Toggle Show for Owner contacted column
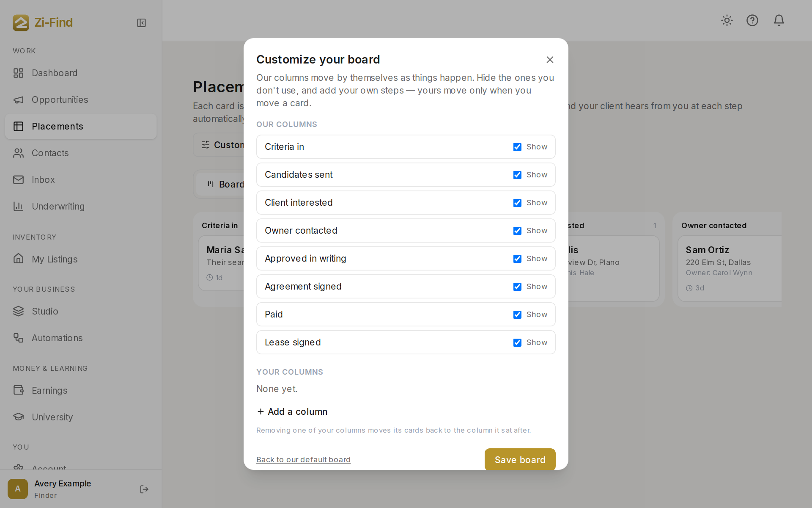The width and height of the screenshot is (812, 508). (517, 231)
